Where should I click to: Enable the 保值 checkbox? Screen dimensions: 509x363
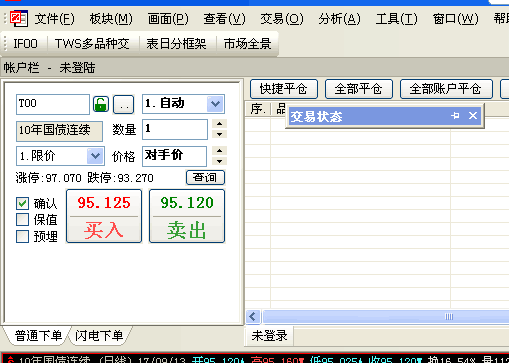coord(22,220)
